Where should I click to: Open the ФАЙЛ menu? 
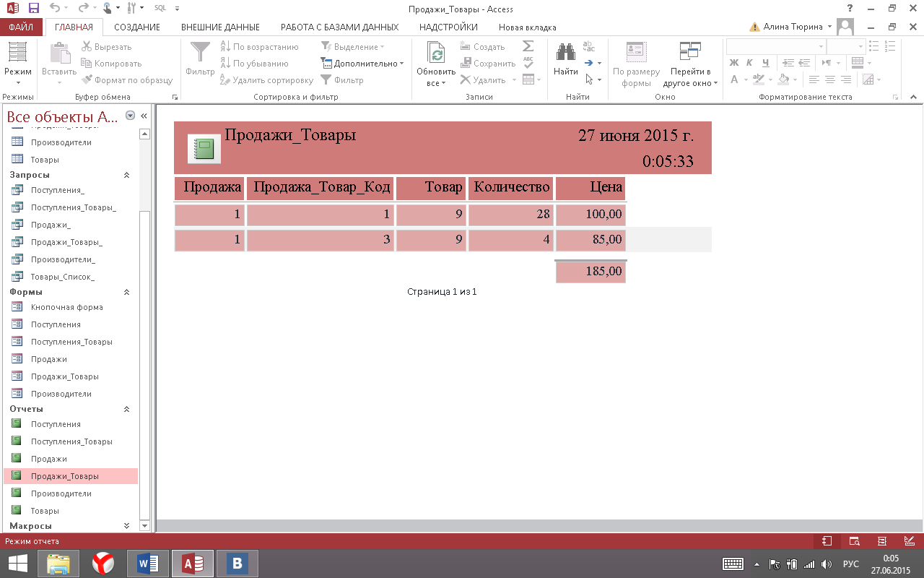[x=22, y=27]
